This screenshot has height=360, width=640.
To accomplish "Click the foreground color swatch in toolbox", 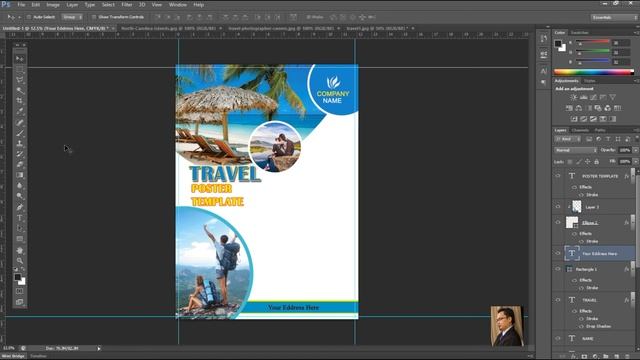I will pos(18,278).
